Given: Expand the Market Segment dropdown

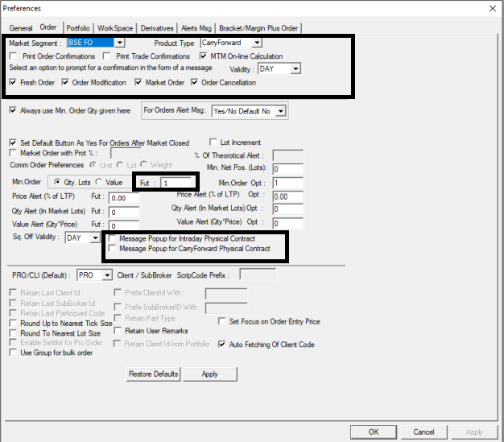Looking at the screenshot, I should [x=119, y=43].
